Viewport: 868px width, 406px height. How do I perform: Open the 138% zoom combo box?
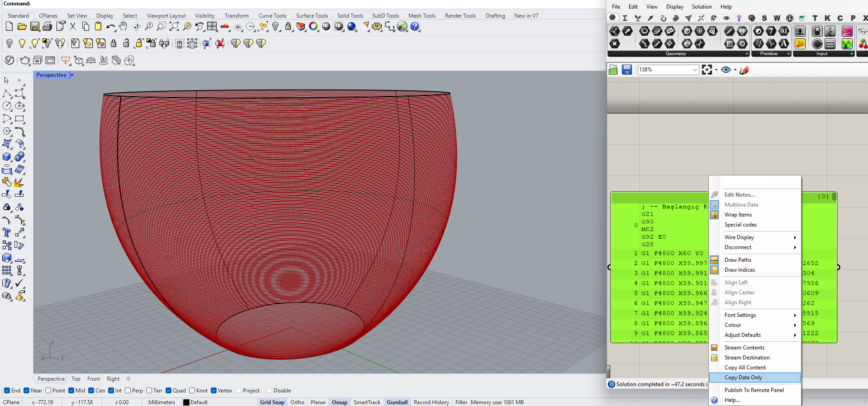(x=668, y=70)
